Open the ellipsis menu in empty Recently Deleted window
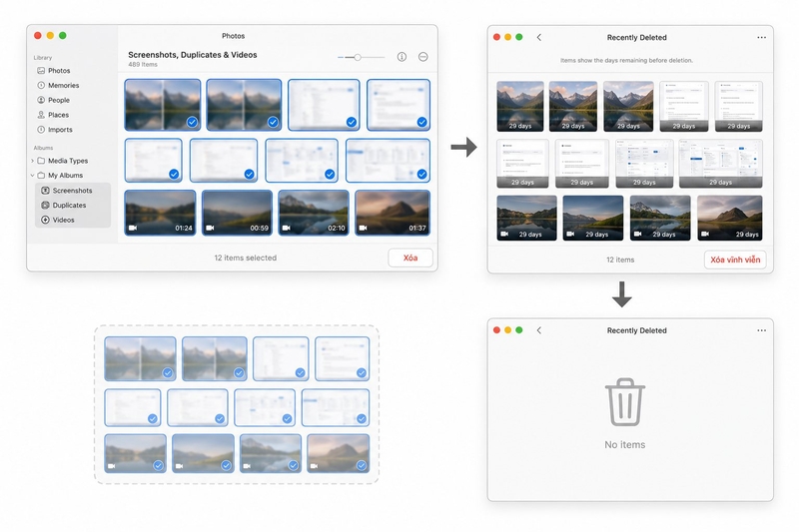 [761, 330]
